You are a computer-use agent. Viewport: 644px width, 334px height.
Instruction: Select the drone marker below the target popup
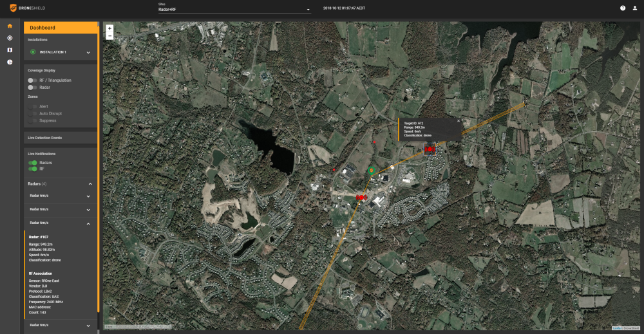click(430, 149)
